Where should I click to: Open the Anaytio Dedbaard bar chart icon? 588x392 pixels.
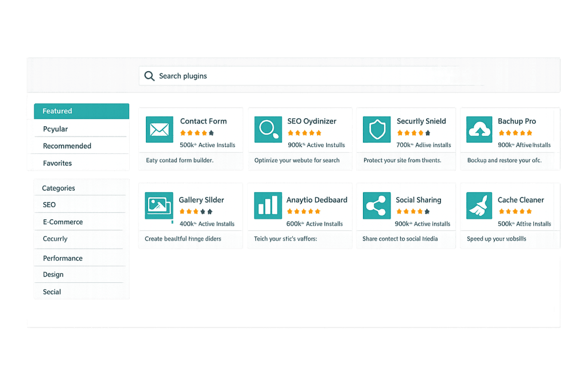pyautogui.click(x=268, y=205)
